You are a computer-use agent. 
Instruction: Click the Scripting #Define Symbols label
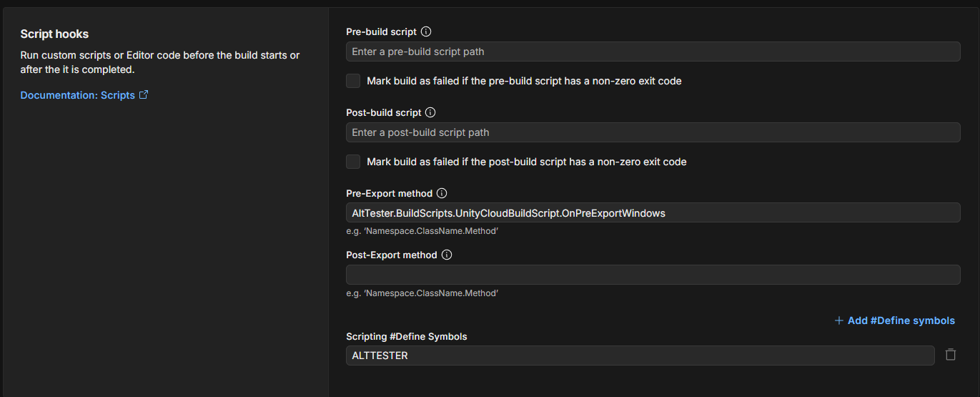click(406, 336)
